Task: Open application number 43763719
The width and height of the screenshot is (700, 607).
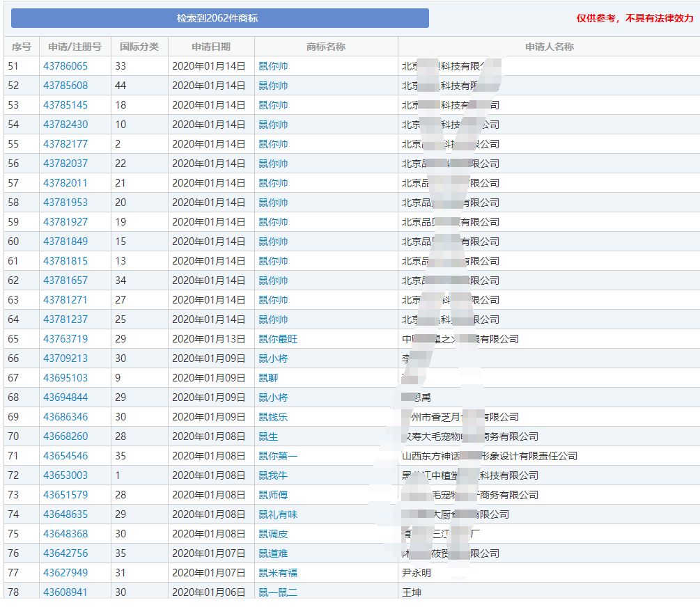Action: pyautogui.click(x=65, y=339)
